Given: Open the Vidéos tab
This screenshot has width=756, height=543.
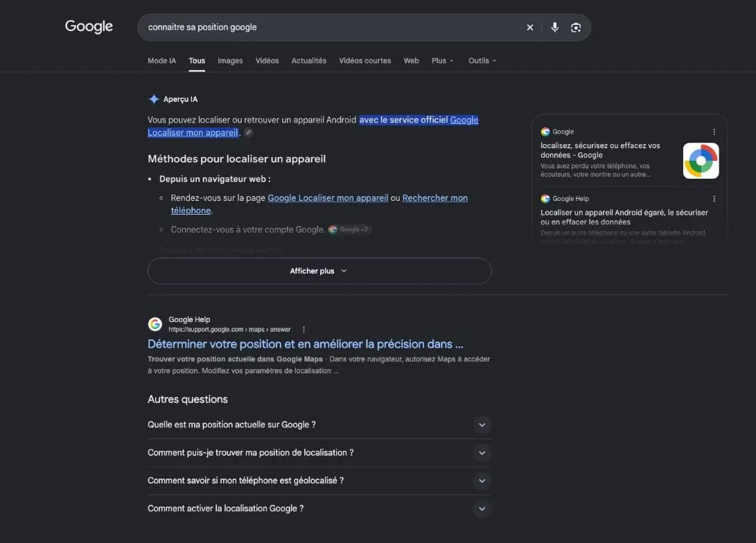Looking at the screenshot, I should [x=267, y=61].
